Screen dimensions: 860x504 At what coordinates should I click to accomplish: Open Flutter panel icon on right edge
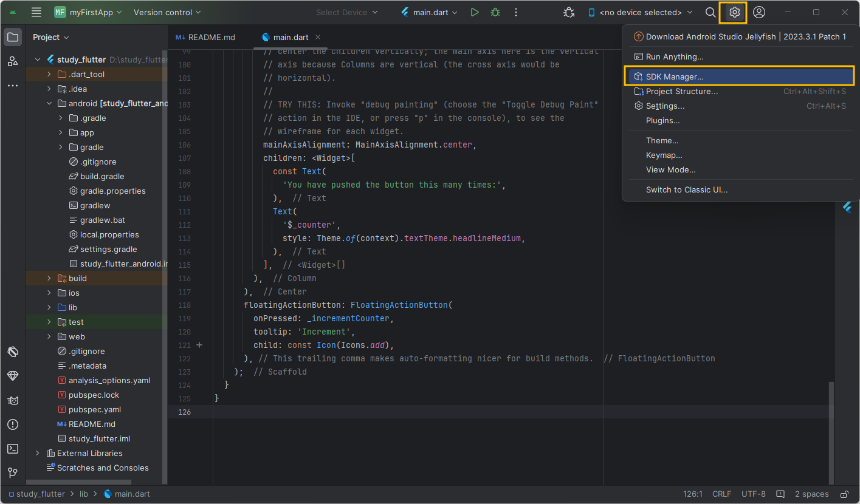pyautogui.click(x=847, y=208)
